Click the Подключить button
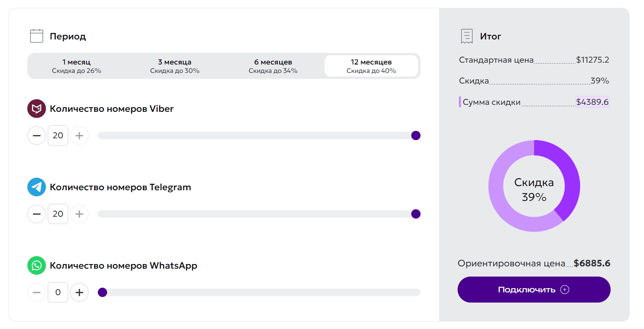The width and height of the screenshot is (644, 329). [534, 290]
